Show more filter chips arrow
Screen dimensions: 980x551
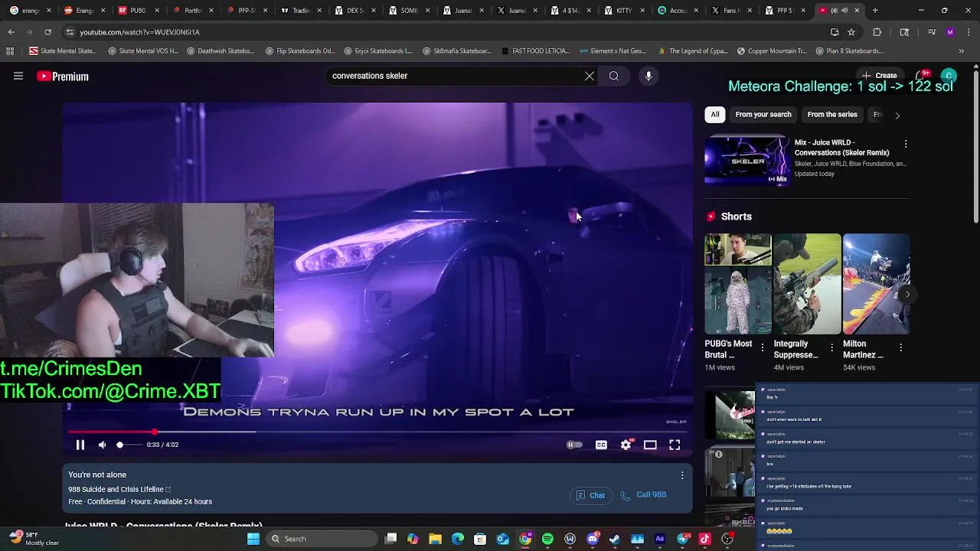click(897, 116)
